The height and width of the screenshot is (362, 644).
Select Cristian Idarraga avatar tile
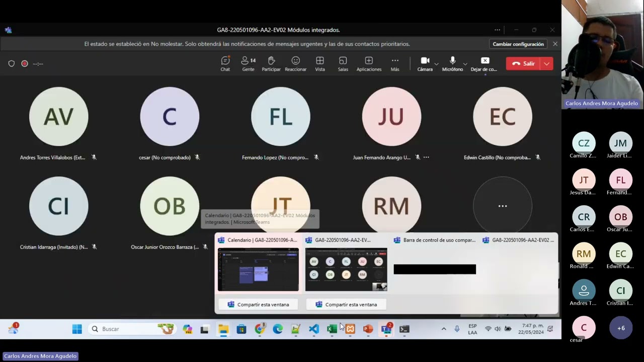[x=59, y=206]
